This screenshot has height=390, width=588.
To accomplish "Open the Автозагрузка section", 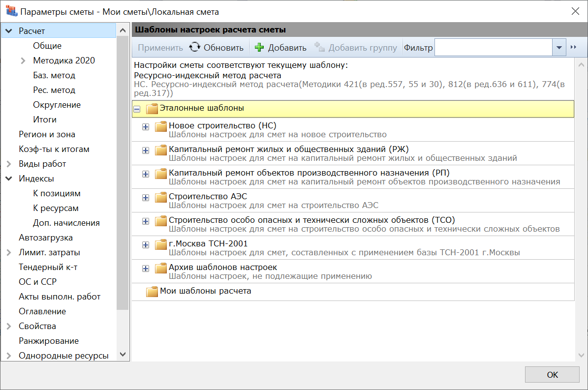I will pos(46,238).
